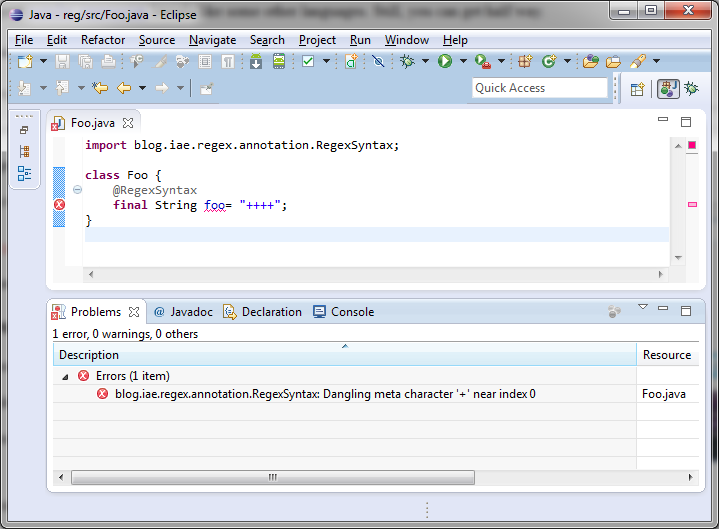
Task: Toggle Block Selection mode icon
Action: tap(205, 61)
